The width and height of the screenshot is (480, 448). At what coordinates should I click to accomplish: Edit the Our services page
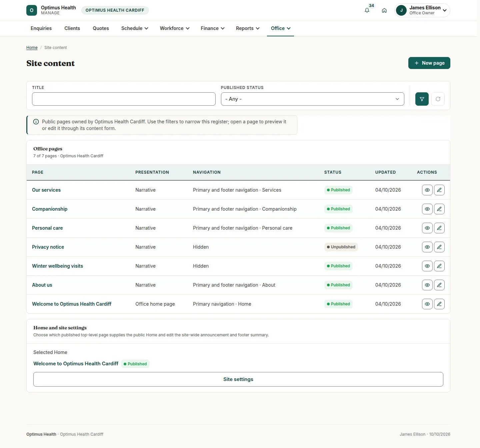point(439,190)
